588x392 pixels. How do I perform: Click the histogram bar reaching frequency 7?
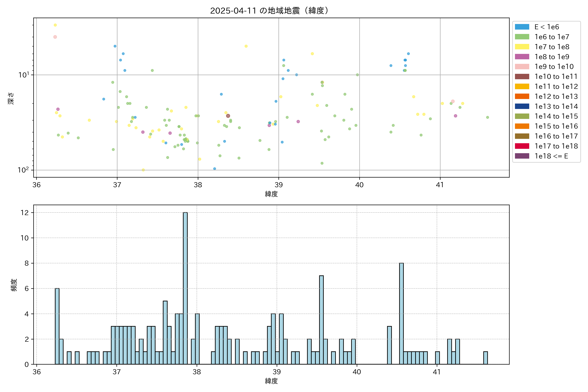tap(321, 320)
